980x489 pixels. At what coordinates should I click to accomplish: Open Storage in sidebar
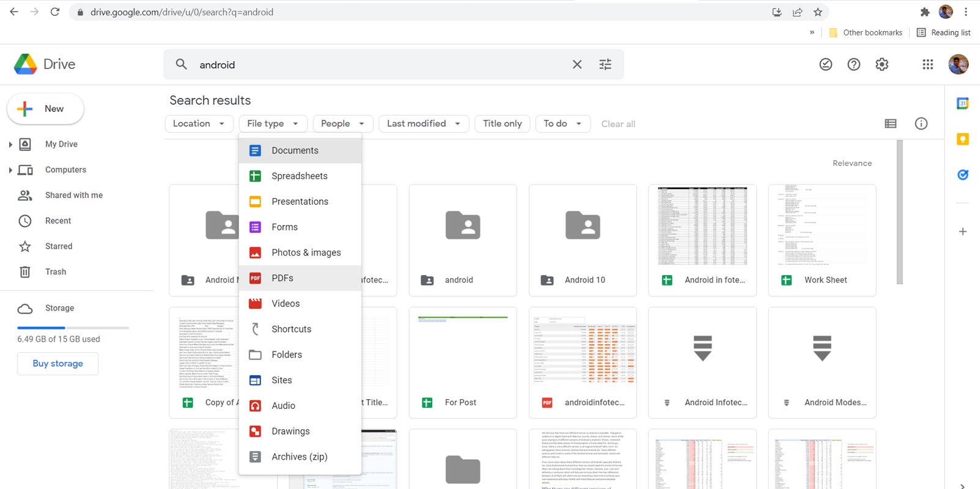pos(59,308)
